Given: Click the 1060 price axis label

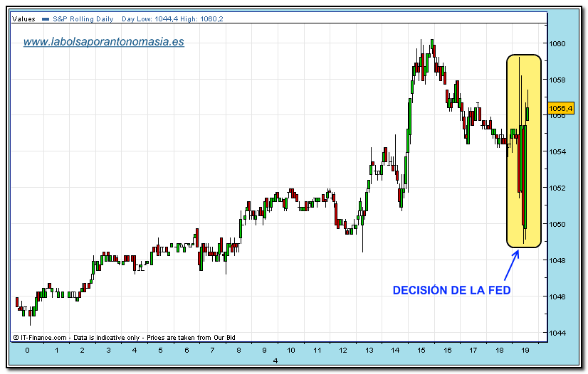Looking at the screenshot, I should (x=557, y=44).
